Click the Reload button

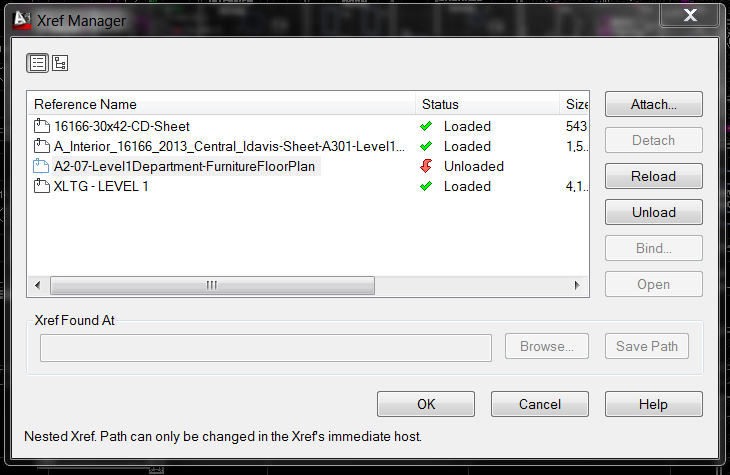[654, 176]
